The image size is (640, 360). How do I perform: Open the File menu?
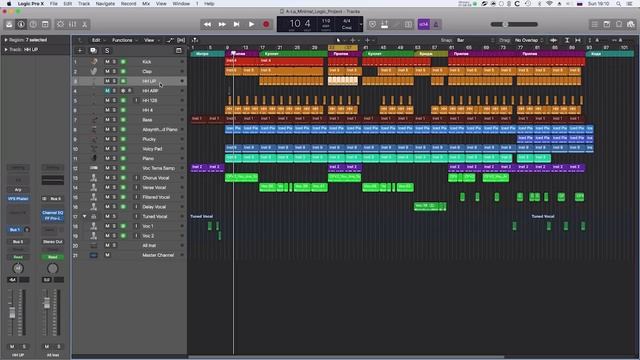(53, 4)
